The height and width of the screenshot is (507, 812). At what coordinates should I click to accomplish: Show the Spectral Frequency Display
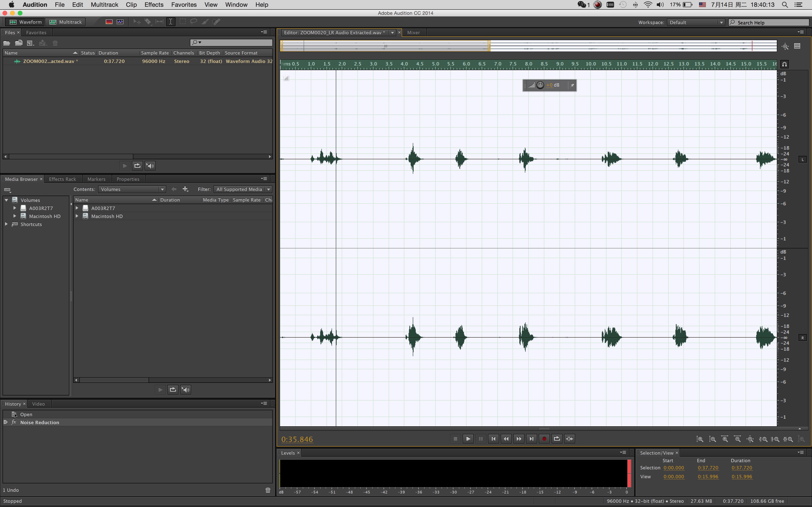[109, 22]
